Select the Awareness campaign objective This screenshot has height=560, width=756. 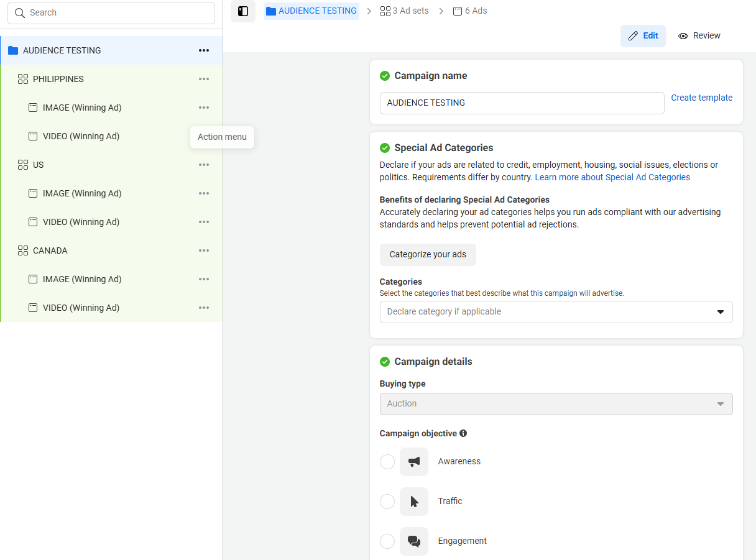click(387, 462)
